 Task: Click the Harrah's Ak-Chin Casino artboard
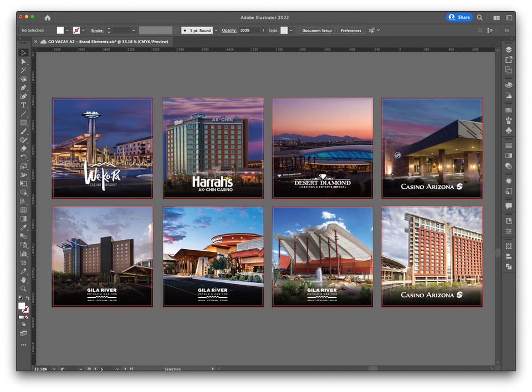pyautogui.click(x=213, y=148)
